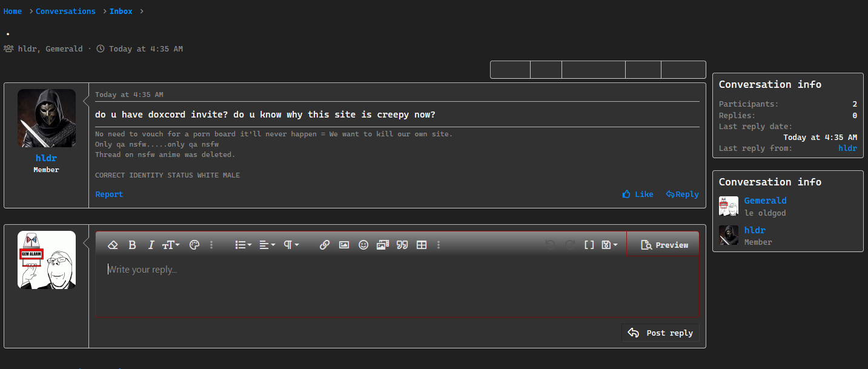Toggle BB code mode brackets
The image size is (868, 369).
click(x=589, y=245)
